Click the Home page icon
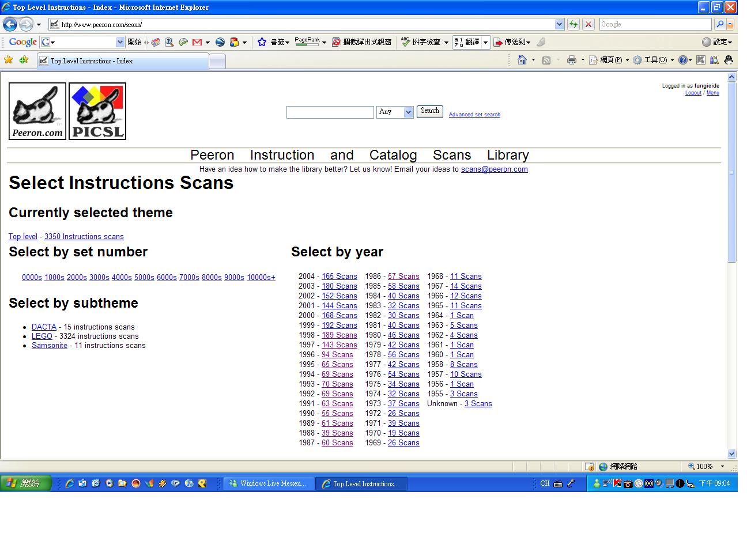 click(x=522, y=60)
